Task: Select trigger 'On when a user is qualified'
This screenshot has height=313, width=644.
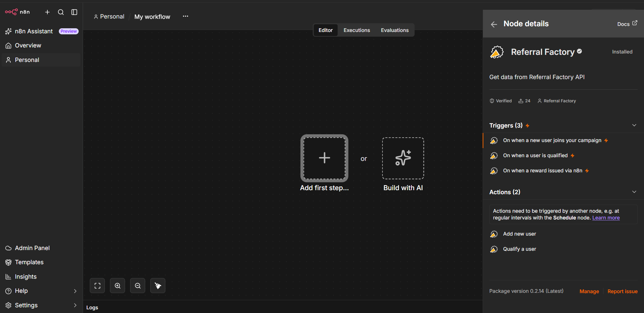Action: 563,155
